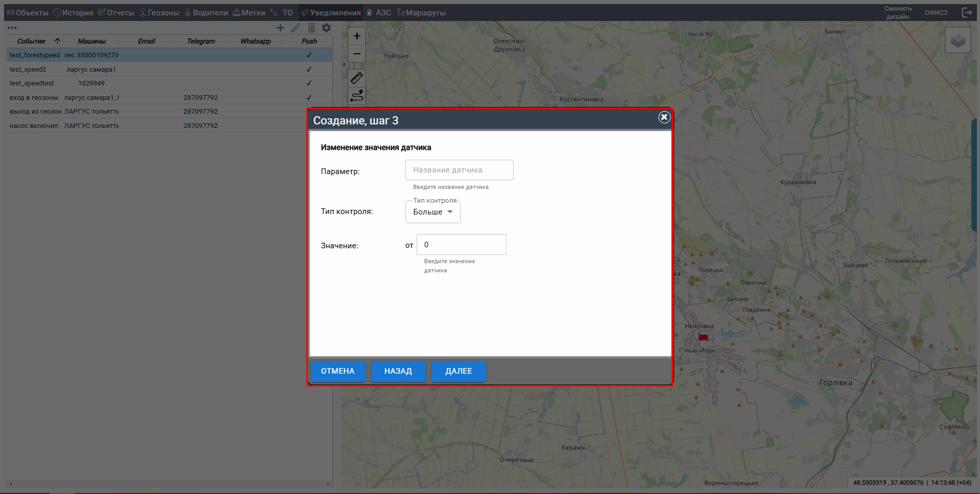Zoom out on the map
The image size is (980, 494).
point(357,54)
